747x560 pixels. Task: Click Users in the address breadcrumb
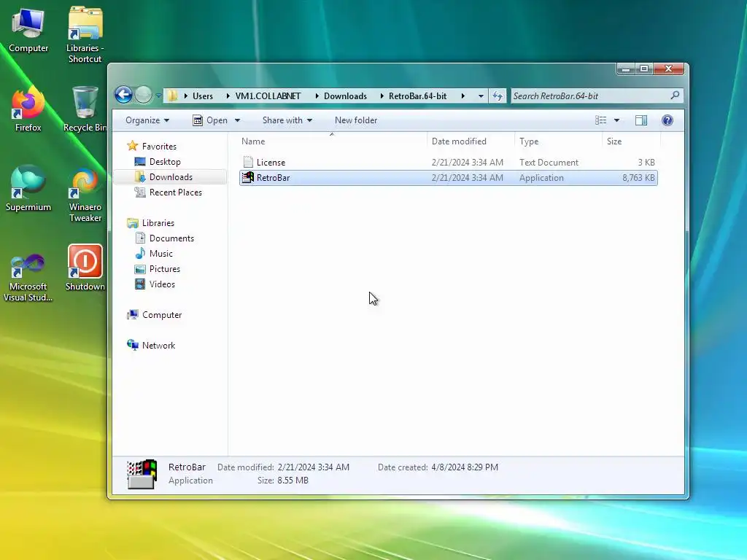coord(203,96)
